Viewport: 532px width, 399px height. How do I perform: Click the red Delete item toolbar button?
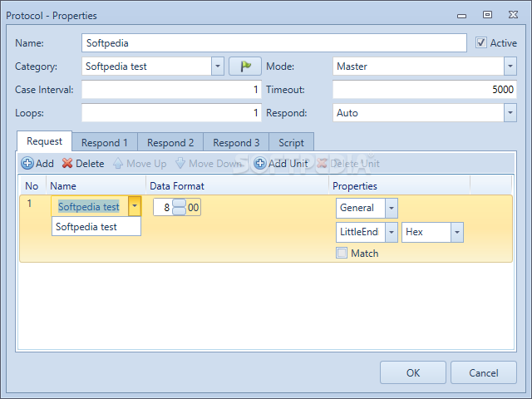tap(83, 163)
